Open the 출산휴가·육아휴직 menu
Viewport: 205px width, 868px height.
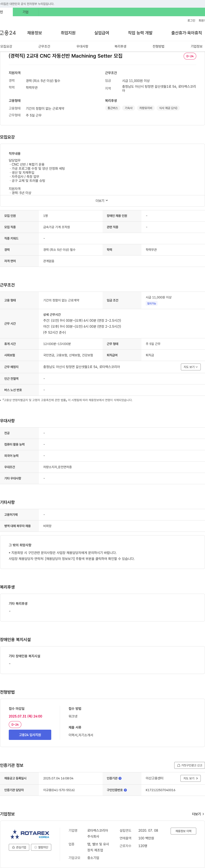click(186, 33)
